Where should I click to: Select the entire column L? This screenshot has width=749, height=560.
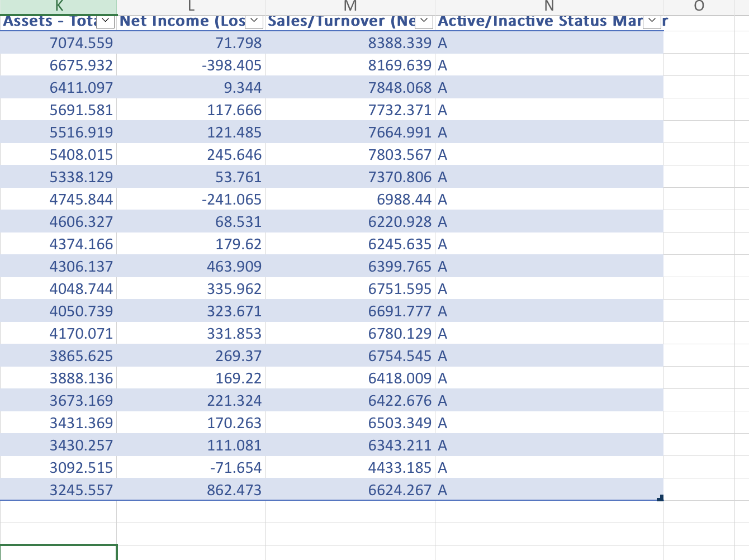191,6
